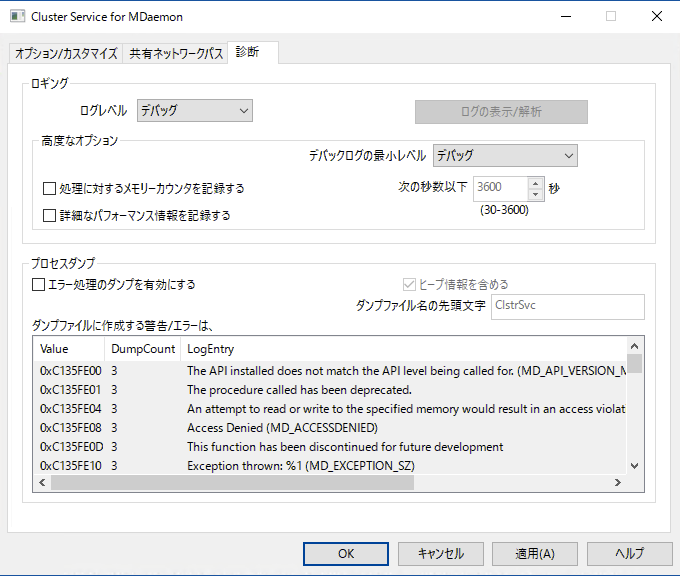Select row 0xC135FE0D in dump list
The height and width of the screenshot is (576, 680).
[x=330, y=447]
